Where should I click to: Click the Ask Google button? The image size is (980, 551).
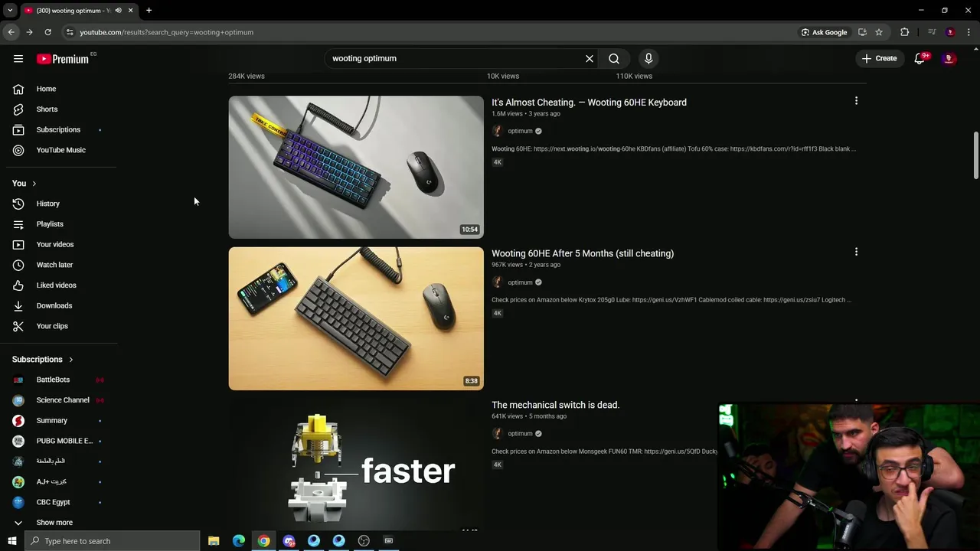[824, 32]
